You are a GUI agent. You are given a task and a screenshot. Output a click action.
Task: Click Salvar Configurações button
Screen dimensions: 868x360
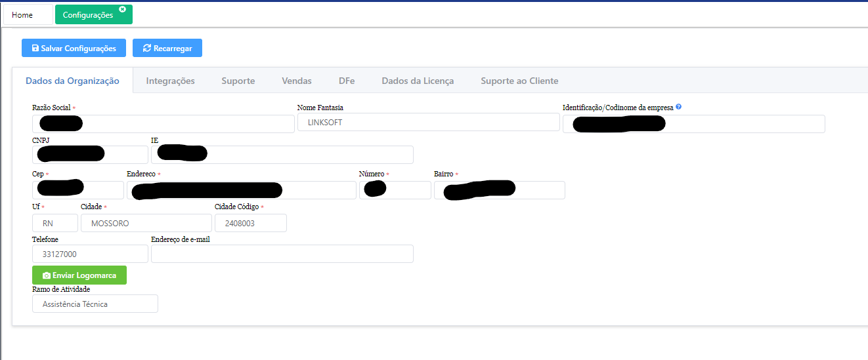click(74, 48)
